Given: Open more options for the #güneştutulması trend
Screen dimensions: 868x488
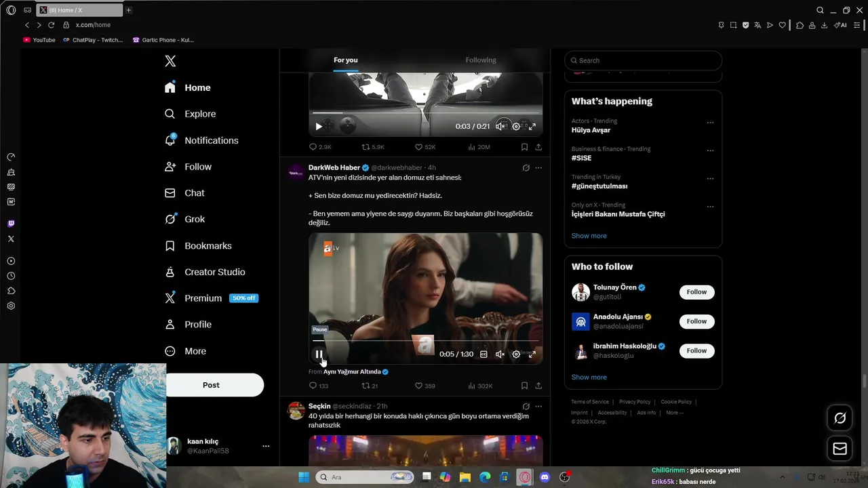Looking at the screenshot, I should (x=710, y=178).
